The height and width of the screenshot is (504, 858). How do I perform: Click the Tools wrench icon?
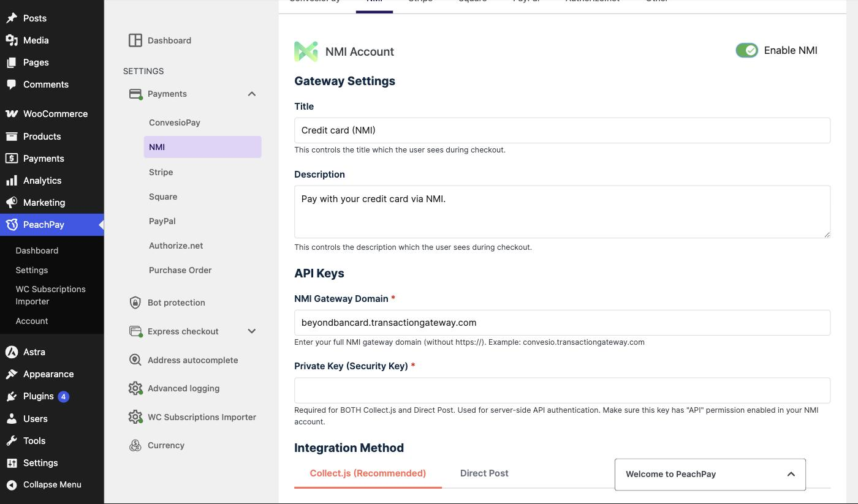pos(12,441)
